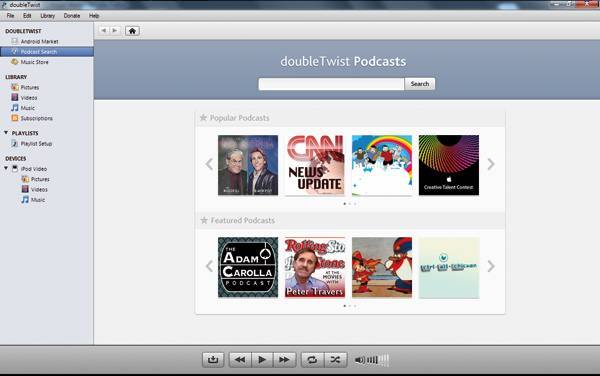600x376 pixels.
Task: Show previous Popular Podcasts page
Action: pyautogui.click(x=209, y=164)
